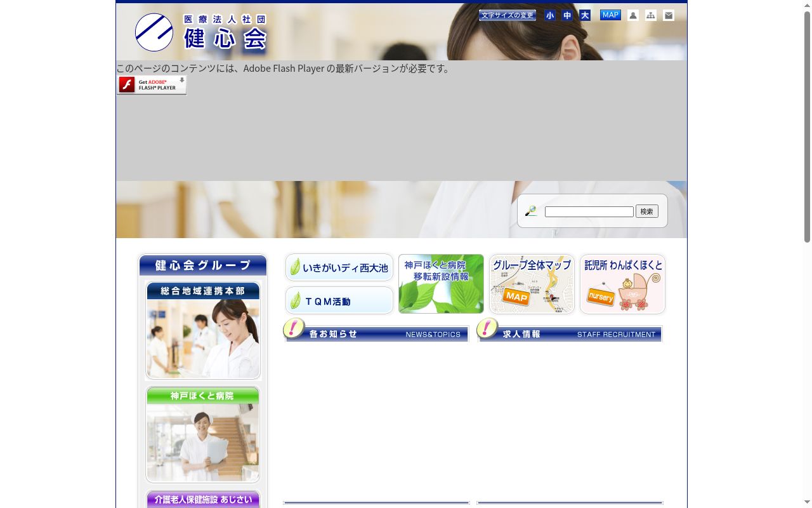Open the 健心会グループ sidebar heading
The image size is (812, 508).
(203, 265)
